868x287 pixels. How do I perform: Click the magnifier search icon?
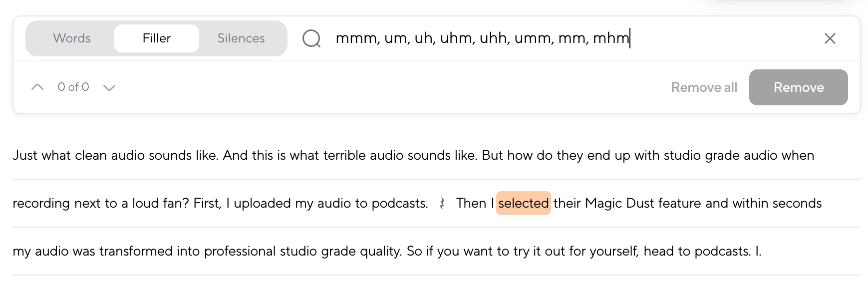coord(311,38)
